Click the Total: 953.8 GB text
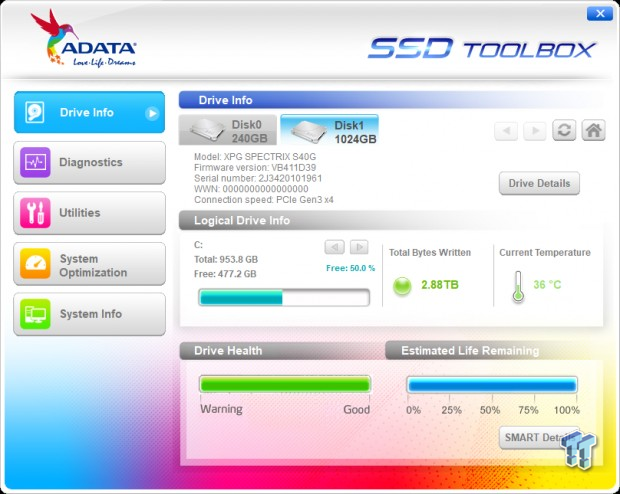Viewport: 620px width, 494px height. click(x=226, y=259)
